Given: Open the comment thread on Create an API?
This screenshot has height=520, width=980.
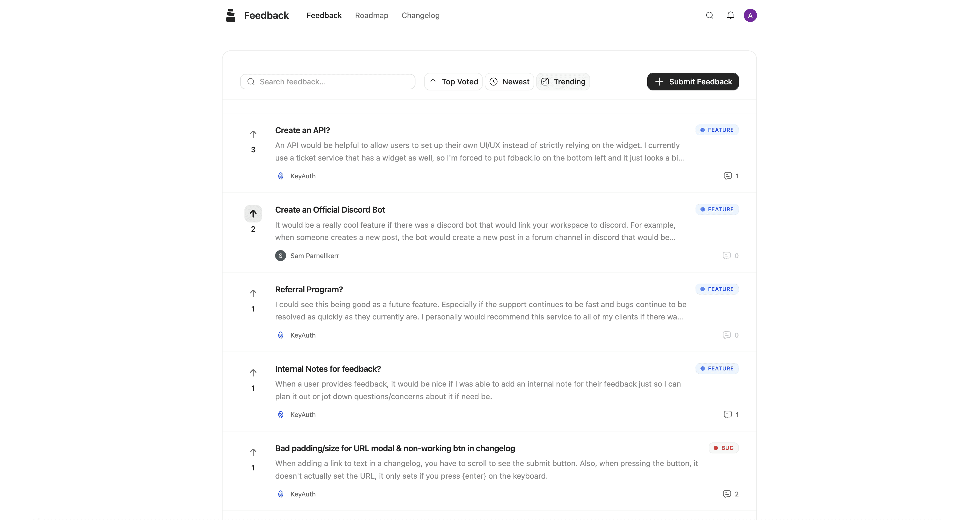Looking at the screenshot, I should click(728, 176).
